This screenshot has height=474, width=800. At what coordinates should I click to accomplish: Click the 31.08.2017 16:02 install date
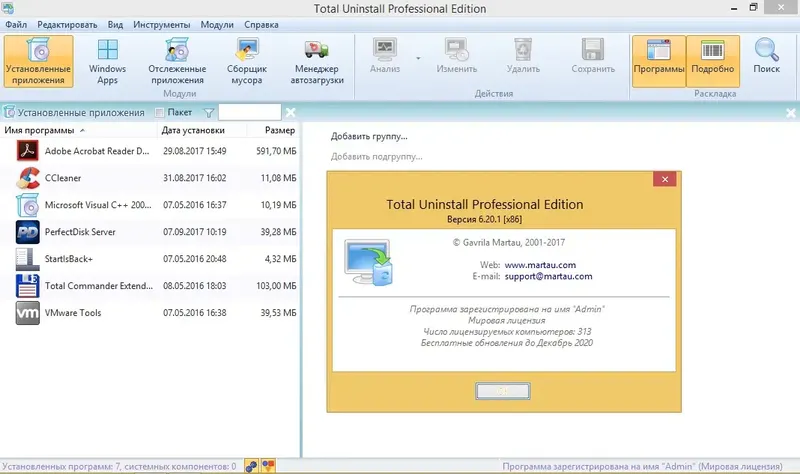[x=194, y=178]
